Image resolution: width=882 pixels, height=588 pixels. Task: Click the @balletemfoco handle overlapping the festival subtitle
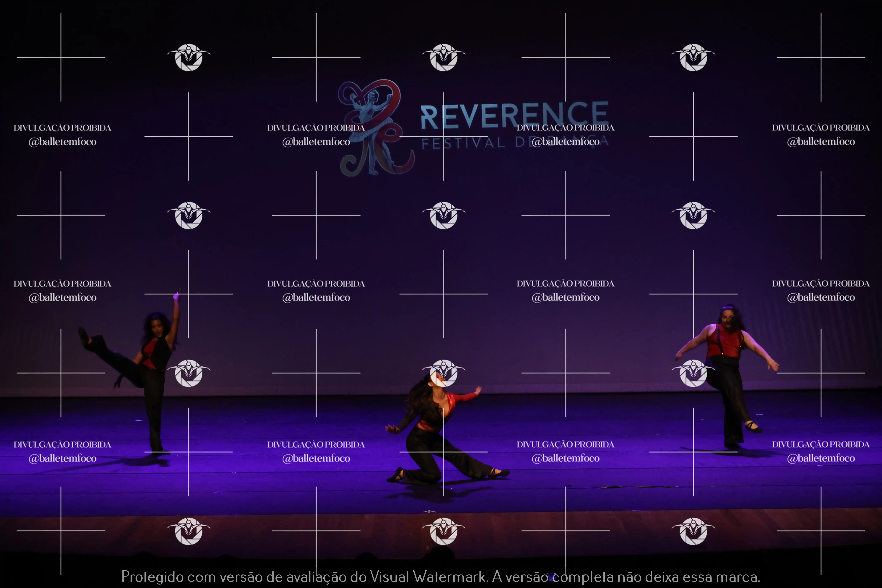click(x=566, y=141)
